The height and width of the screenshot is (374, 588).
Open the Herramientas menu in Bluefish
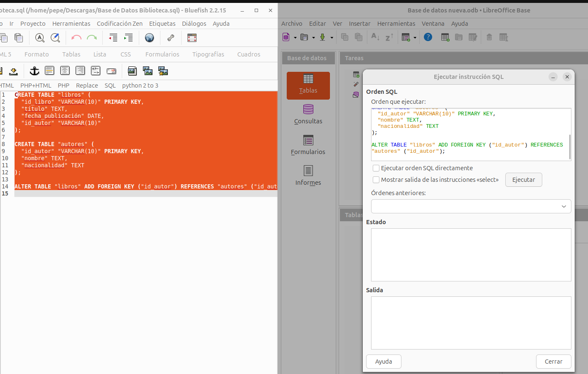pos(71,24)
